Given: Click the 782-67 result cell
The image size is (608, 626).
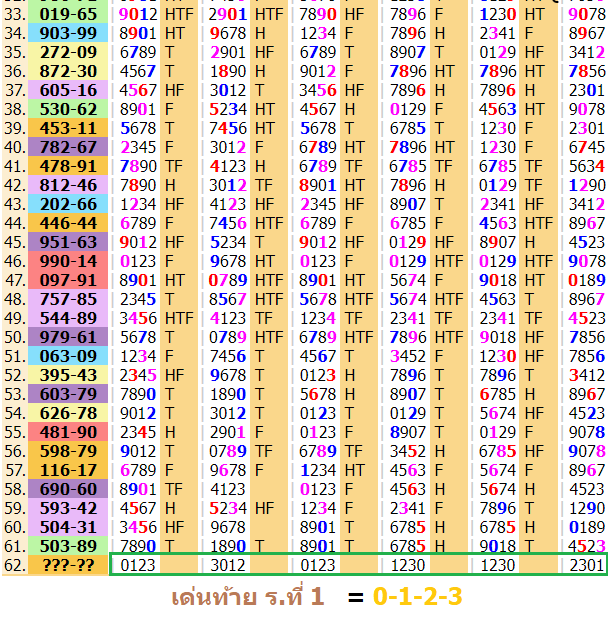Looking at the screenshot, I should 68,147.
